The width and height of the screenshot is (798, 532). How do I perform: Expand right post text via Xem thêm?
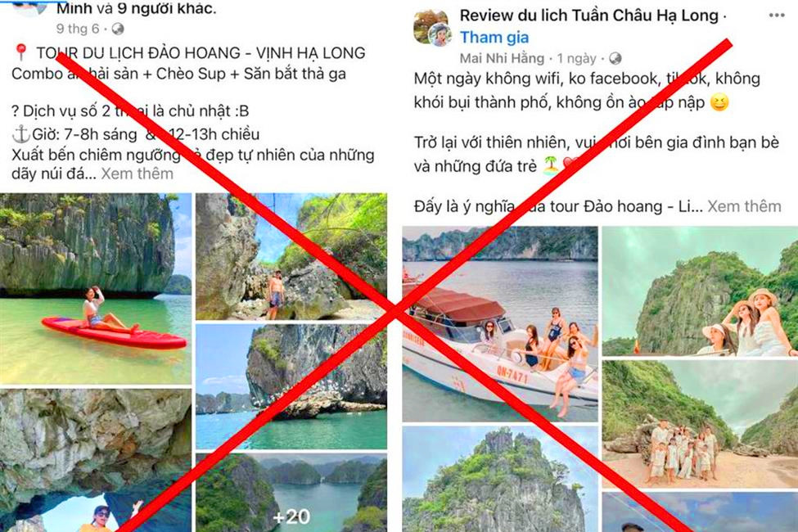(744, 206)
